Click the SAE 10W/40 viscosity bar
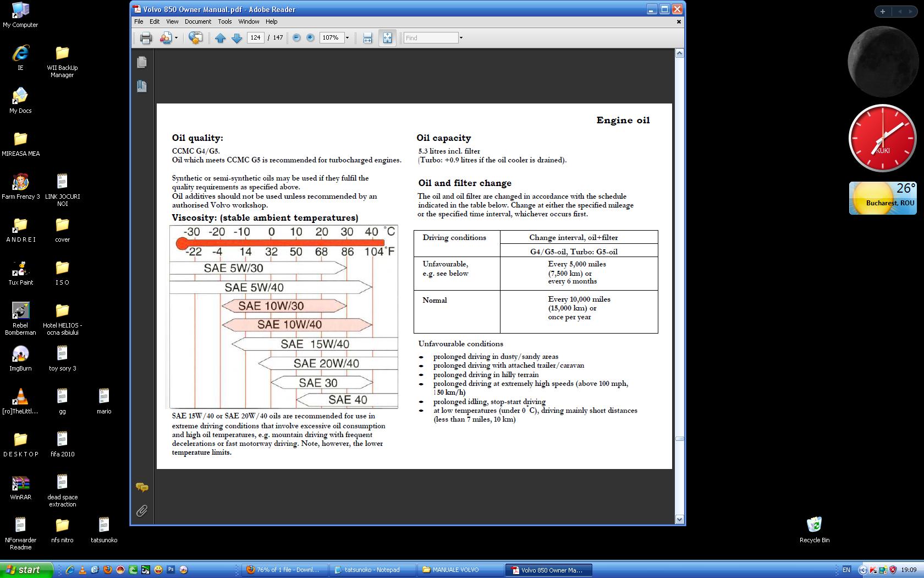This screenshot has width=924, height=578. point(297,325)
